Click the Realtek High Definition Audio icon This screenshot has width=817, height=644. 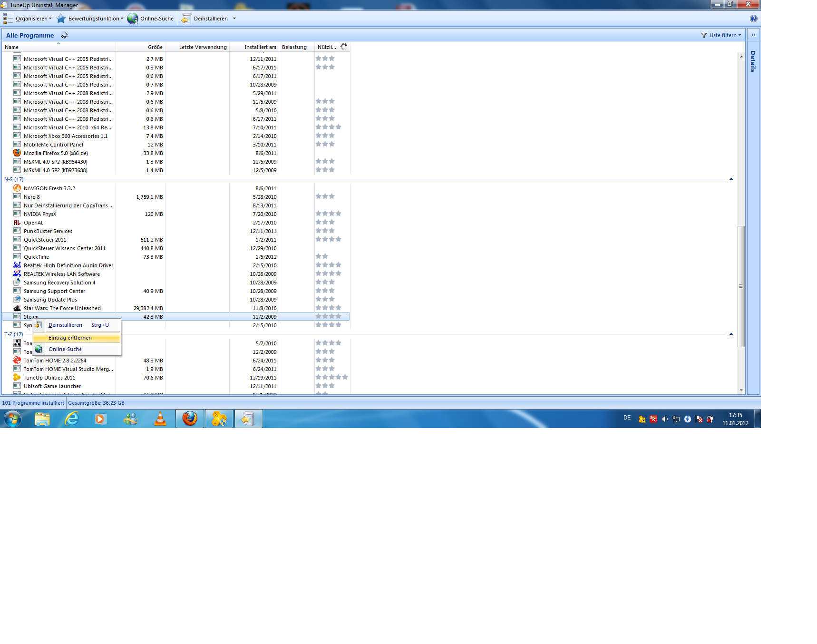point(17,265)
